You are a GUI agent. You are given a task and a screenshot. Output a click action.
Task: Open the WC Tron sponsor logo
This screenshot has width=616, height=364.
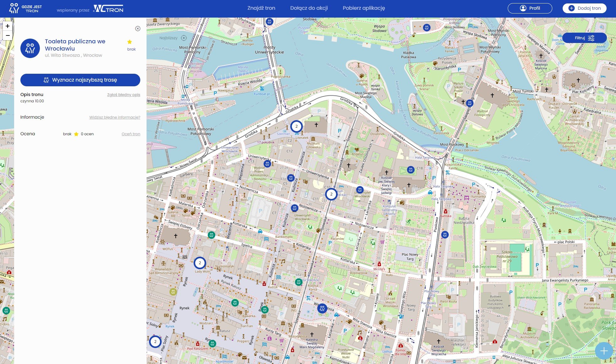(109, 8)
